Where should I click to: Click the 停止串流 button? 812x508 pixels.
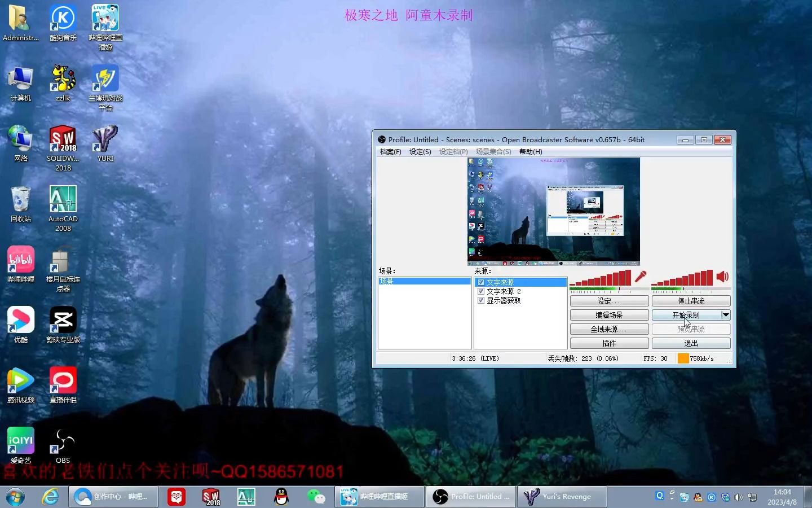tap(691, 301)
